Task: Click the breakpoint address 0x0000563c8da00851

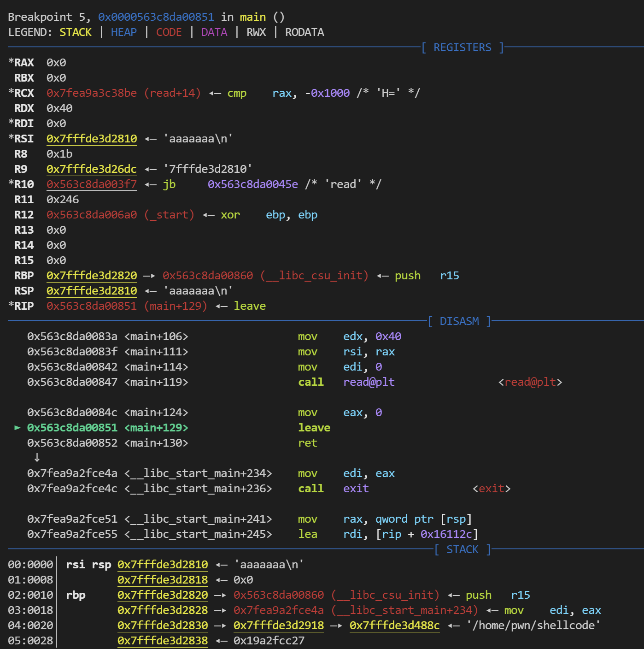Action: pyautogui.click(x=156, y=17)
